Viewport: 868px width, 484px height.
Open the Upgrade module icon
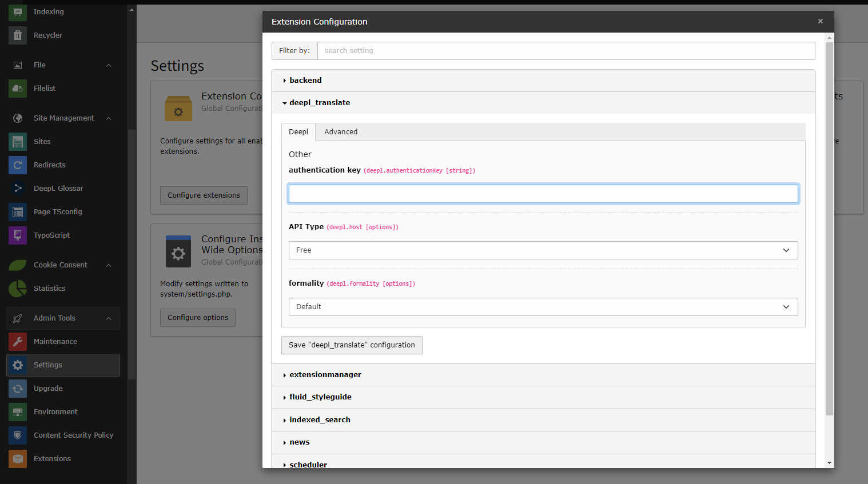(x=18, y=388)
